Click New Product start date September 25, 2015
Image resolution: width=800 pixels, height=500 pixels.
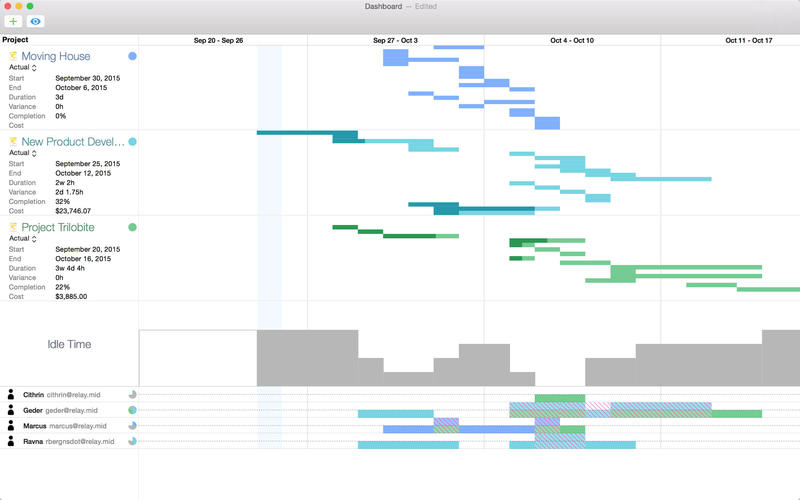(88, 164)
